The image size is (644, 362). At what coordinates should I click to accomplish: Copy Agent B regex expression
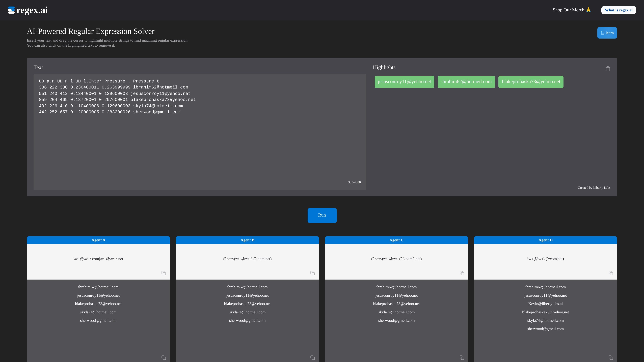[x=312, y=273]
